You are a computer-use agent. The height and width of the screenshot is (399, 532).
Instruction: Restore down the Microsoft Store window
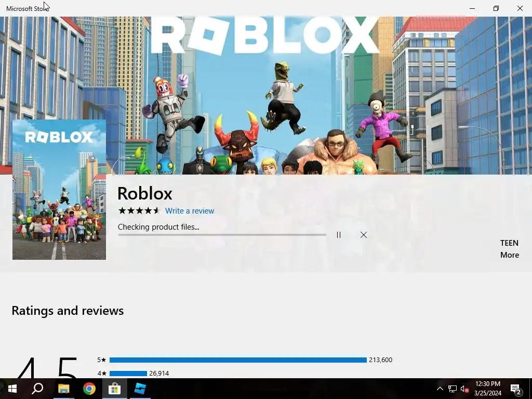point(496,8)
